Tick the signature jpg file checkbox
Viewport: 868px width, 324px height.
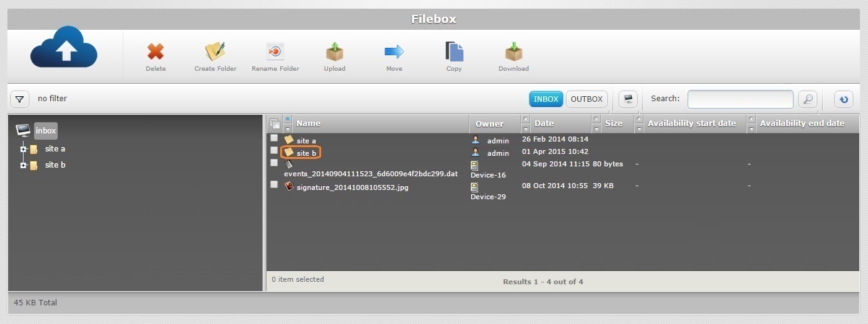[274, 184]
